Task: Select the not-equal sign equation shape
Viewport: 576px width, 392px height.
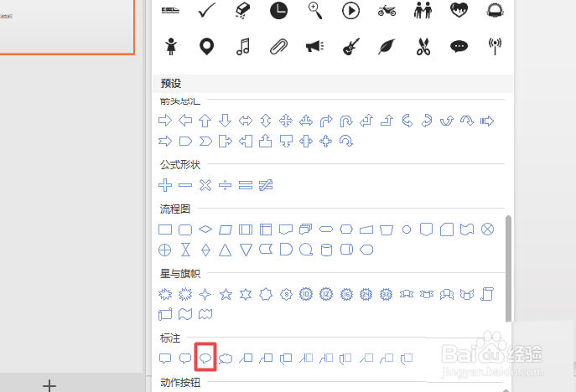Action: click(x=266, y=185)
